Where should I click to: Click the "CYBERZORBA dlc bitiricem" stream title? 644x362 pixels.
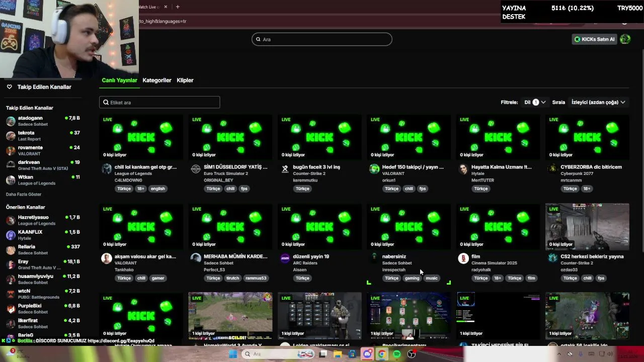click(x=591, y=167)
